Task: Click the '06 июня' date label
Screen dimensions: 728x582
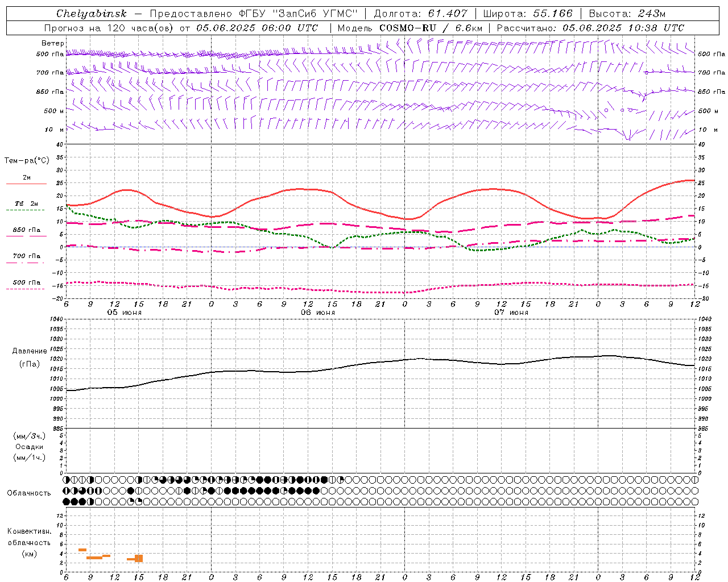Action: pyautogui.click(x=318, y=312)
